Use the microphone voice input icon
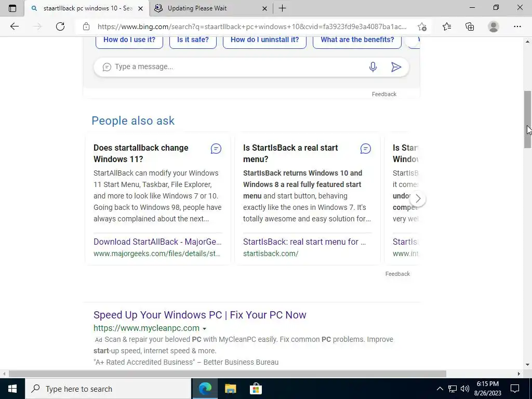Screen dimensions: 532x399 coord(373,67)
